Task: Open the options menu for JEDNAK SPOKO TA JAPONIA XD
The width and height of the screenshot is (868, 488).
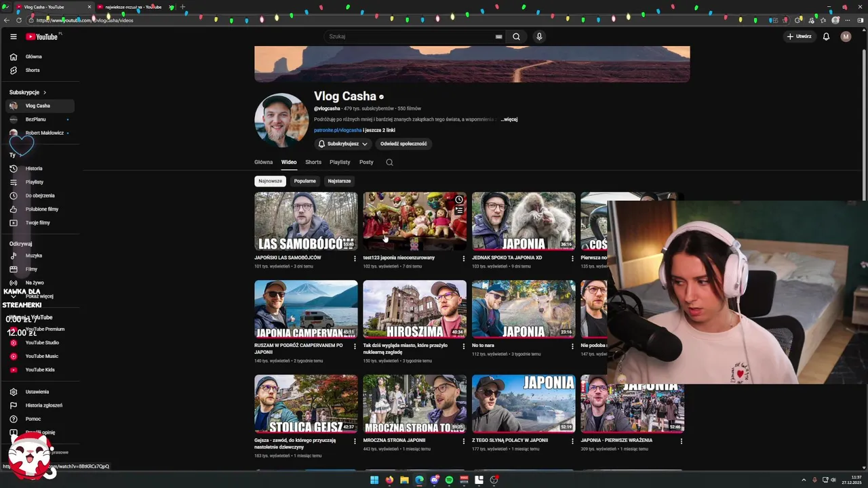Action: (x=572, y=258)
